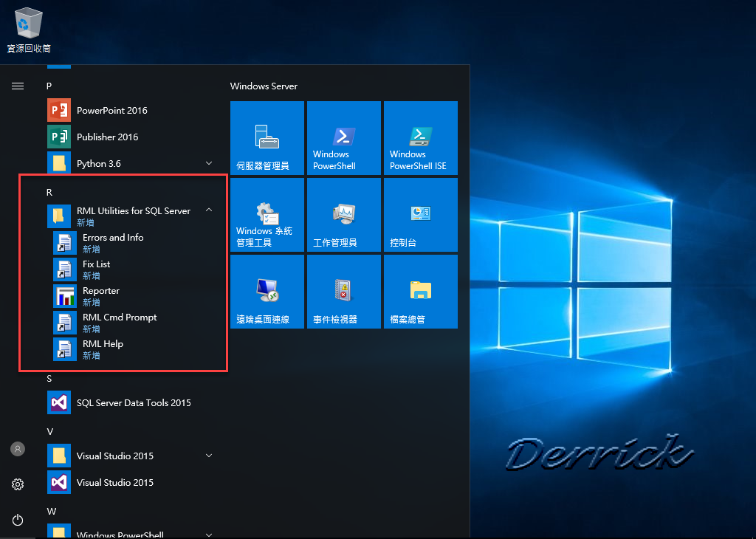Expand the Windows PowerShell folder chevron

coord(209,535)
